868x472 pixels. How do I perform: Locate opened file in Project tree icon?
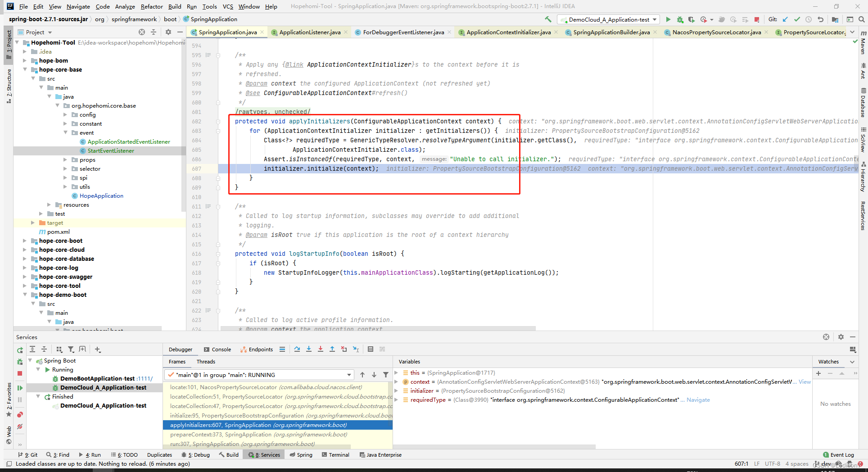click(x=142, y=32)
